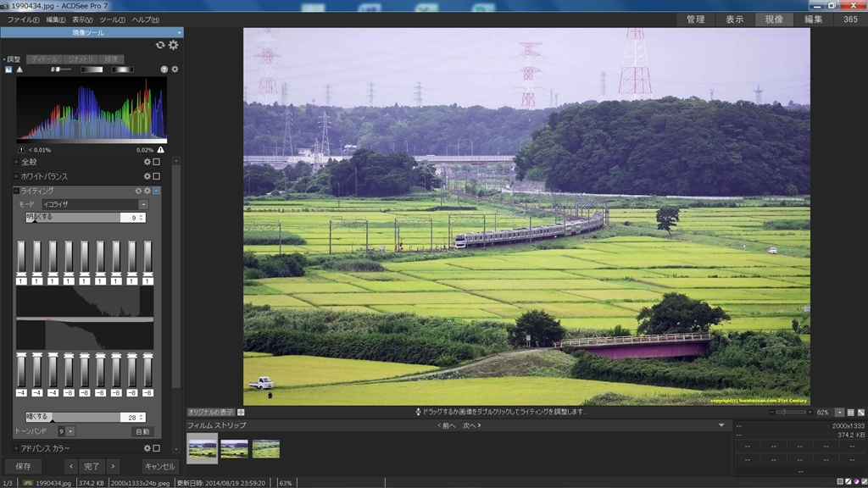Click the fit image zoom icon

coord(861,413)
